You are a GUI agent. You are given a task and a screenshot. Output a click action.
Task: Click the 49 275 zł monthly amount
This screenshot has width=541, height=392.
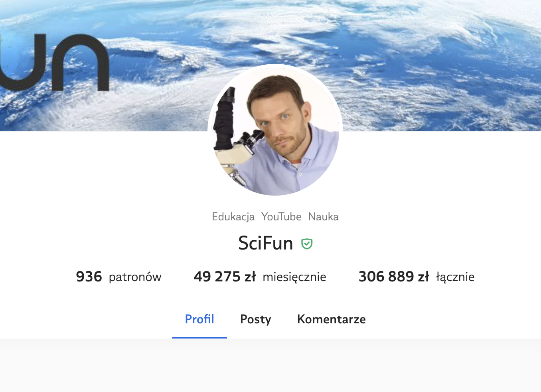pyautogui.click(x=225, y=277)
